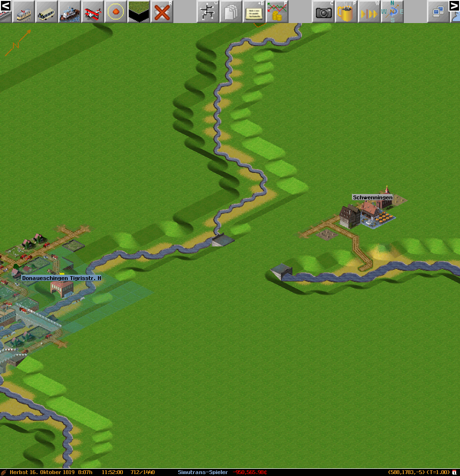
Task: Click the Donaueschingen Tigrisstr. H station label
Action: click(61, 278)
